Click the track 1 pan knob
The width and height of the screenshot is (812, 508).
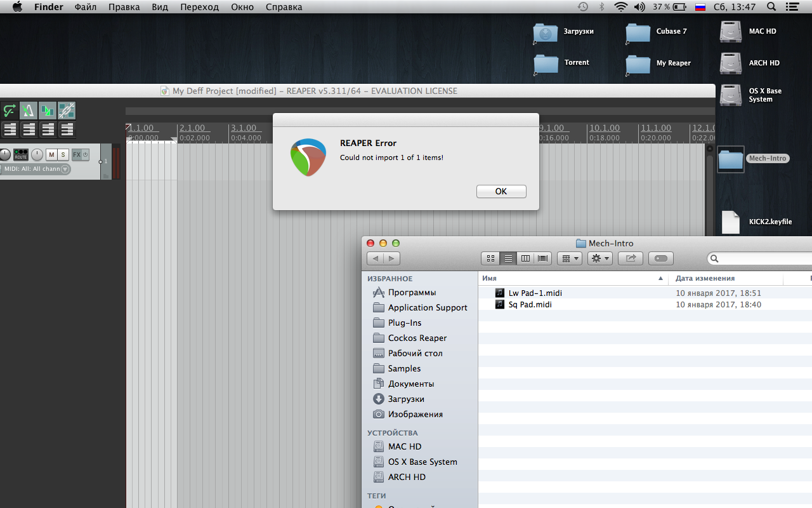tap(37, 154)
